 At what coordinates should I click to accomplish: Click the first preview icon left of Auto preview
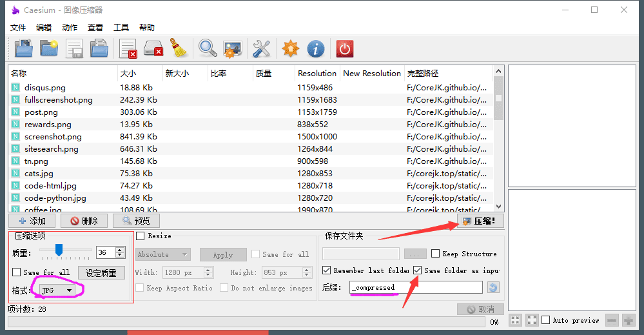pos(516,320)
